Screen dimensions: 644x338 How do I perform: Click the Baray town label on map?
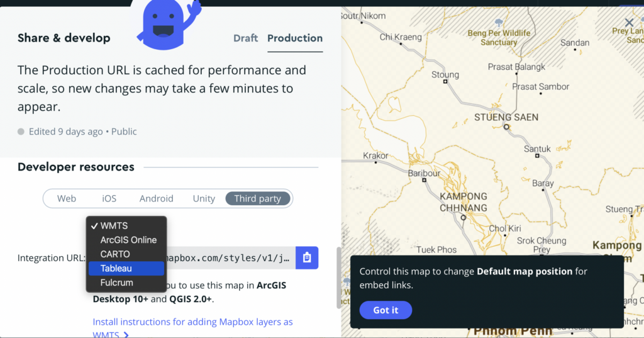pyautogui.click(x=543, y=183)
